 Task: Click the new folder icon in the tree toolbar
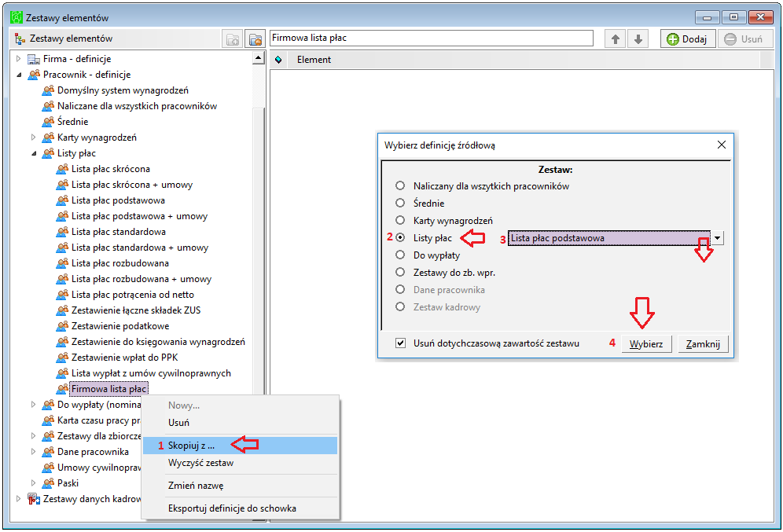point(233,39)
